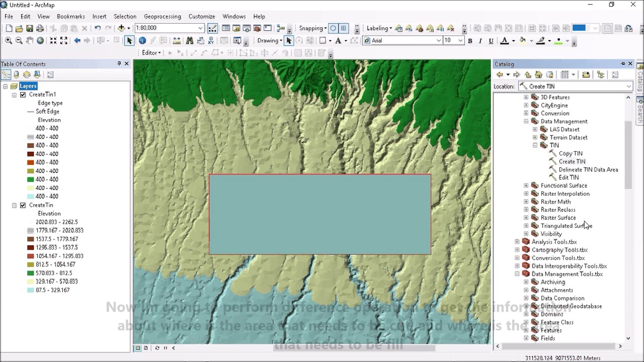Open the Geoprocessing menu
The image size is (644, 362).
click(163, 17)
